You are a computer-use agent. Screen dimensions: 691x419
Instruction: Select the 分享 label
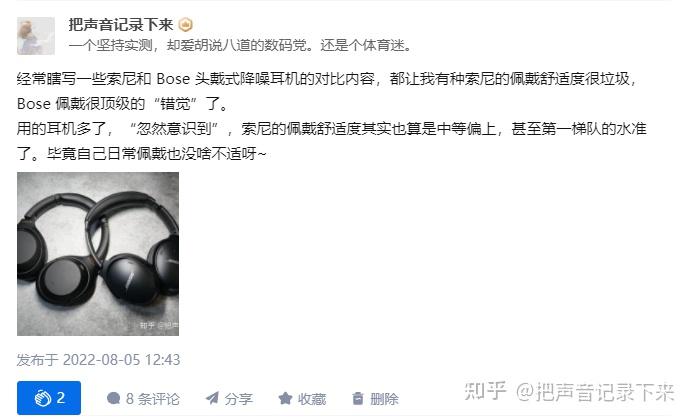point(238,399)
